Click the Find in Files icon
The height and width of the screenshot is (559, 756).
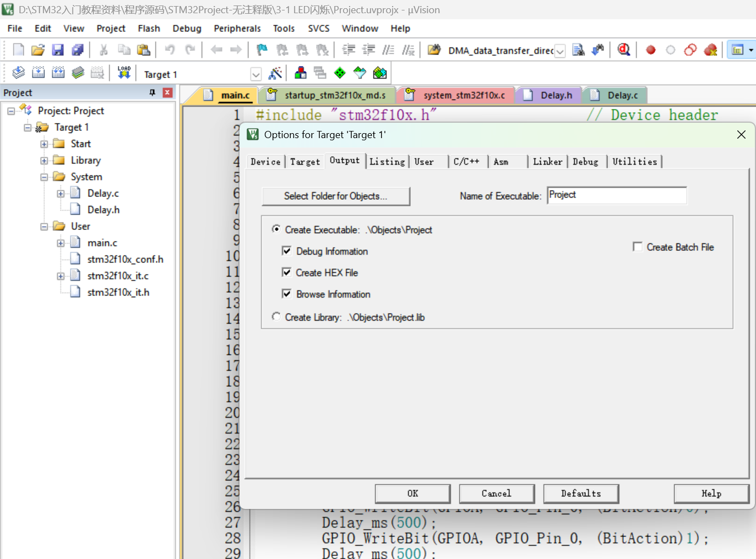click(434, 50)
